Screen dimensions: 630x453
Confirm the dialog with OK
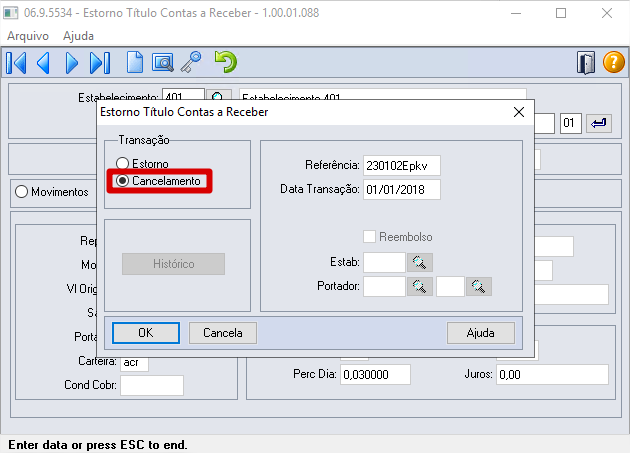pyautogui.click(x=146, y=333)
